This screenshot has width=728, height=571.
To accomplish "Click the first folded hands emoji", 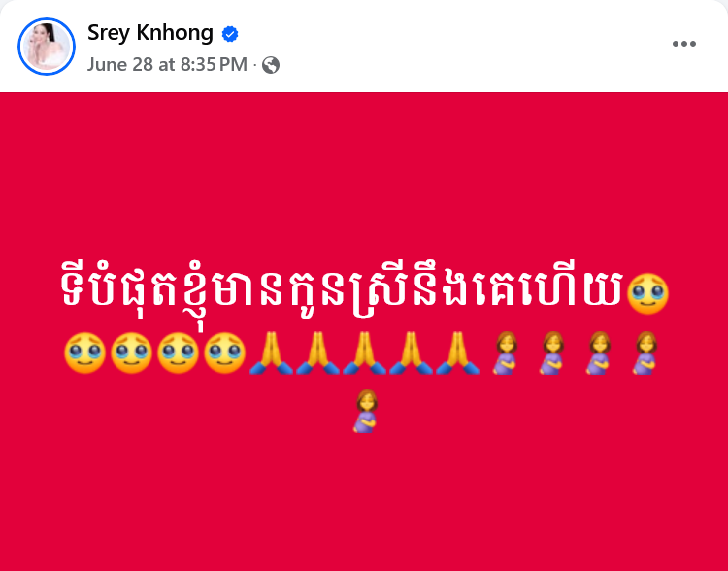I will [271, 353].
